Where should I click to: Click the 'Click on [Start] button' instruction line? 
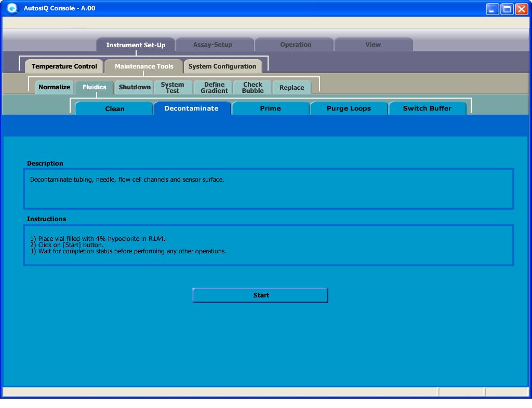click(67, 245)
